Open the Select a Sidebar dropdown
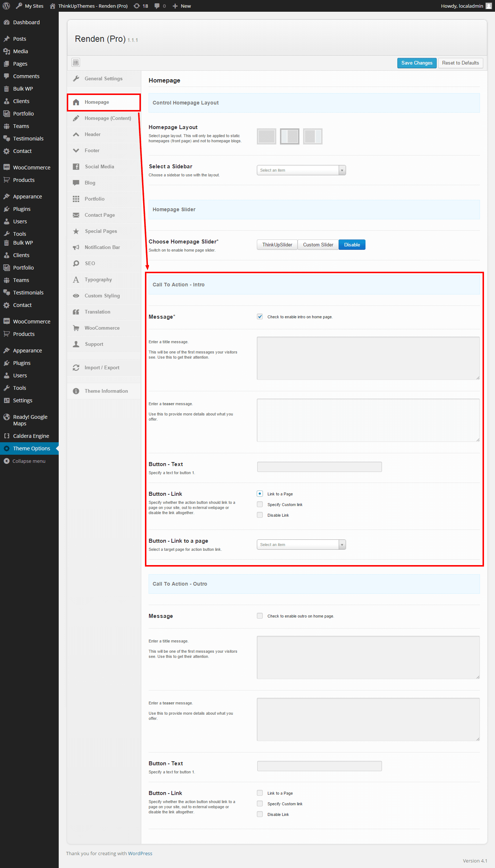 (x=301, y=170)
